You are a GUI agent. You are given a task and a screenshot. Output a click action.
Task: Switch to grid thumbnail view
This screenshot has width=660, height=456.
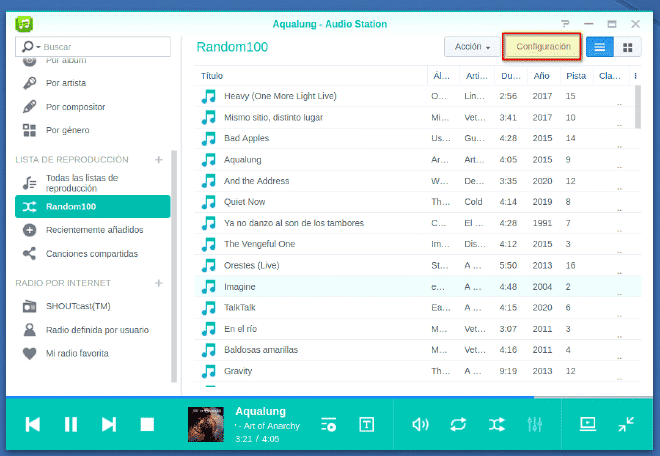(628, 47)
